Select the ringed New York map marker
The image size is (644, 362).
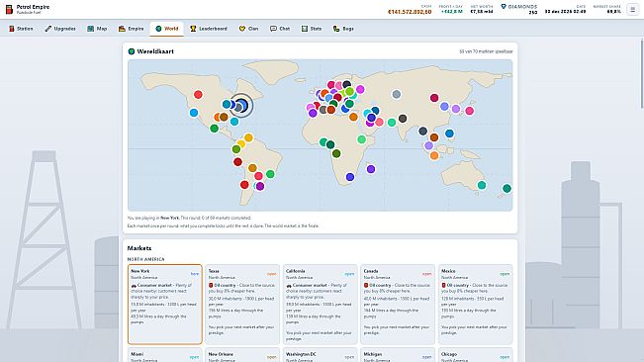pos(241,106)
